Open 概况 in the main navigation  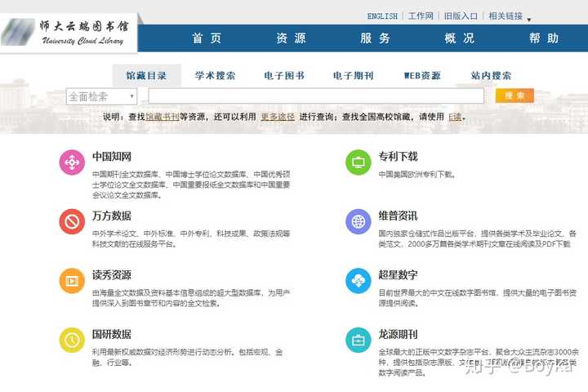click(459, 38)
